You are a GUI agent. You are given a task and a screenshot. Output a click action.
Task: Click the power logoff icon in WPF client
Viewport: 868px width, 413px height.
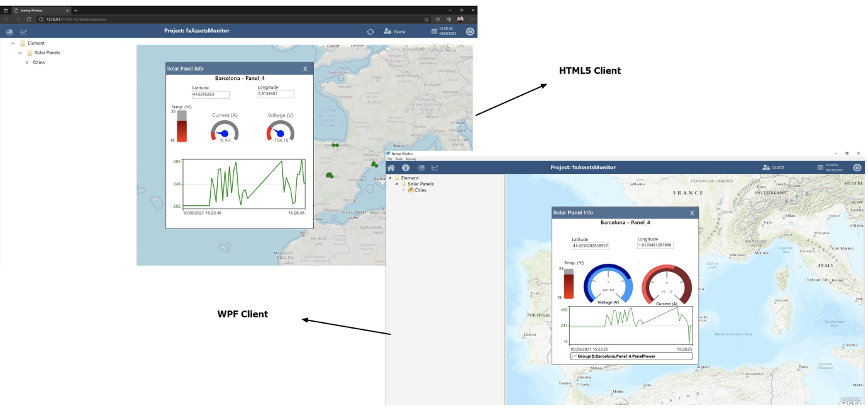[857, 167]
